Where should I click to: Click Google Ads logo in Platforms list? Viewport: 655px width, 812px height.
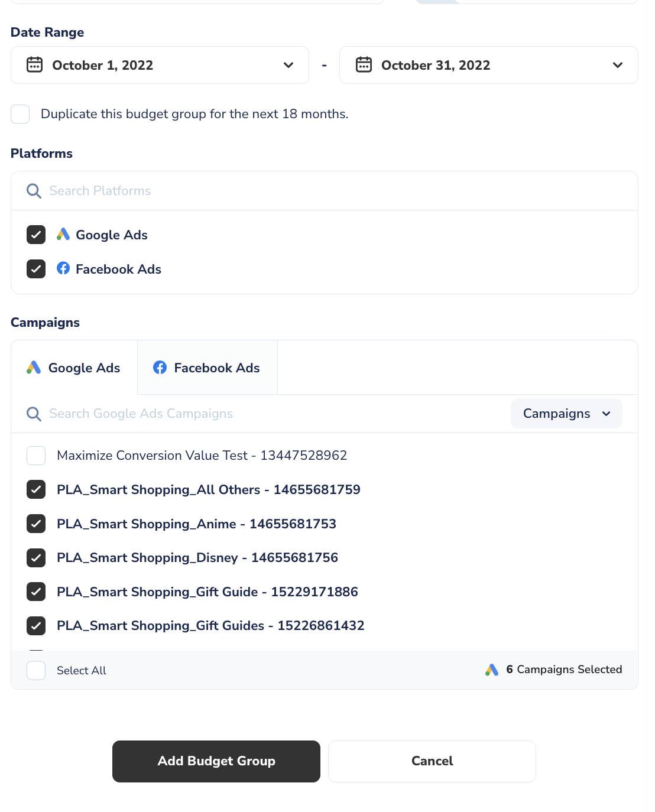[x=63, y=235]
